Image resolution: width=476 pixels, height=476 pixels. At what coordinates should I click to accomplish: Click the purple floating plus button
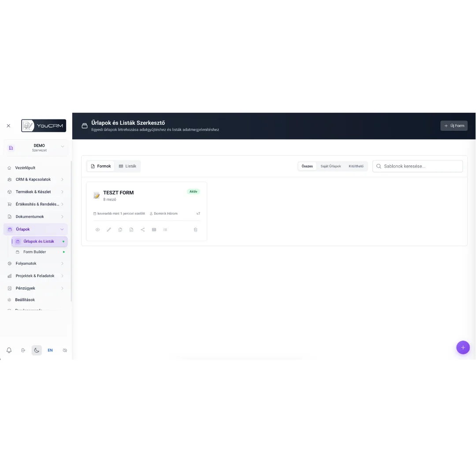tap(463, 348)
